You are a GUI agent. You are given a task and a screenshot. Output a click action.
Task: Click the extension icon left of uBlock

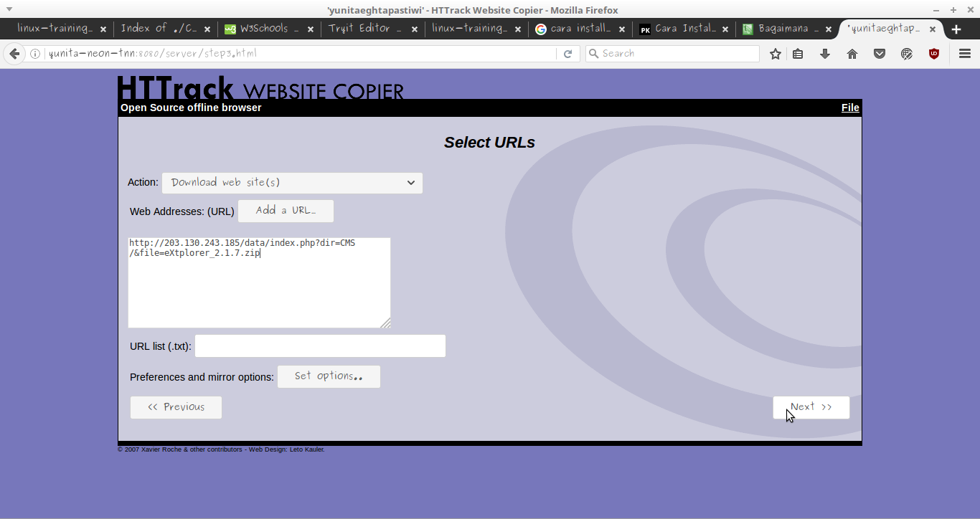click(907, 54)
